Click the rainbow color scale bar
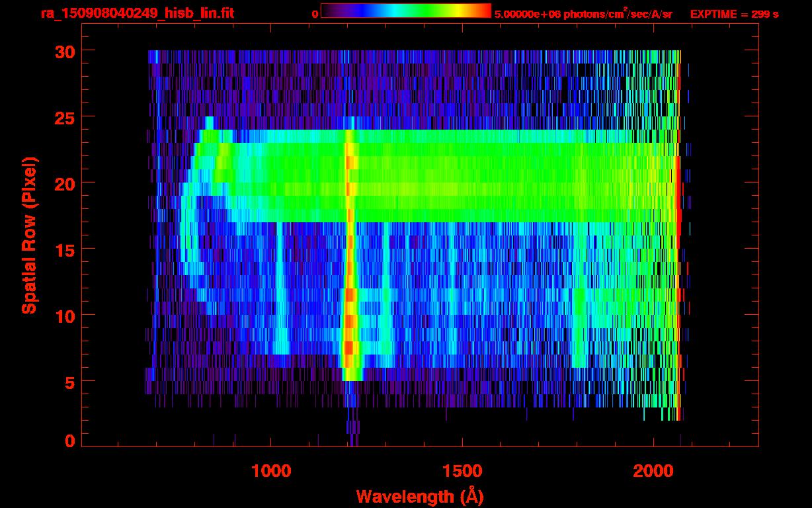 point(405,11)
